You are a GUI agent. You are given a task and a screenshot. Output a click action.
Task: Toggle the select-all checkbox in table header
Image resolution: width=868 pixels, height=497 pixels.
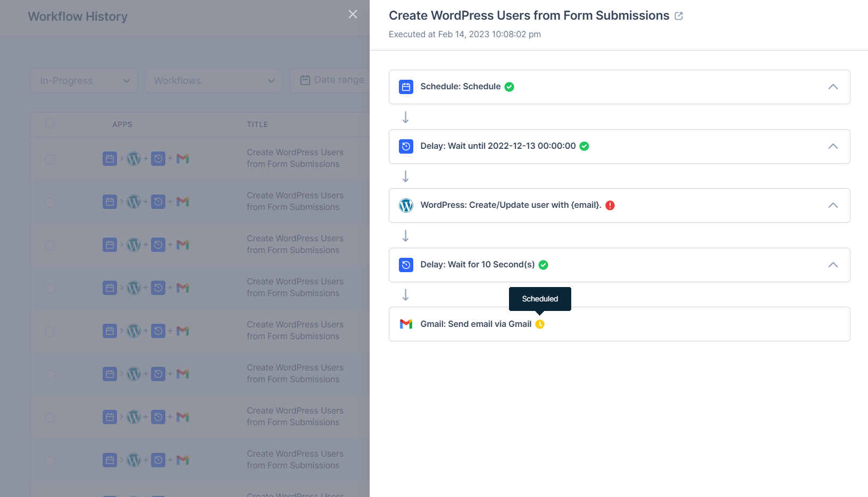pos(50,124)
